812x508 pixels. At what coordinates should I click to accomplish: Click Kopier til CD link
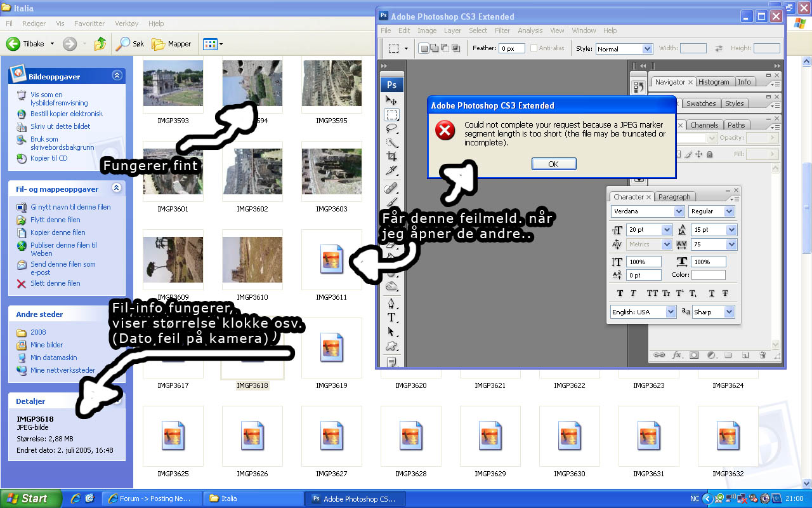pos(49,158)
